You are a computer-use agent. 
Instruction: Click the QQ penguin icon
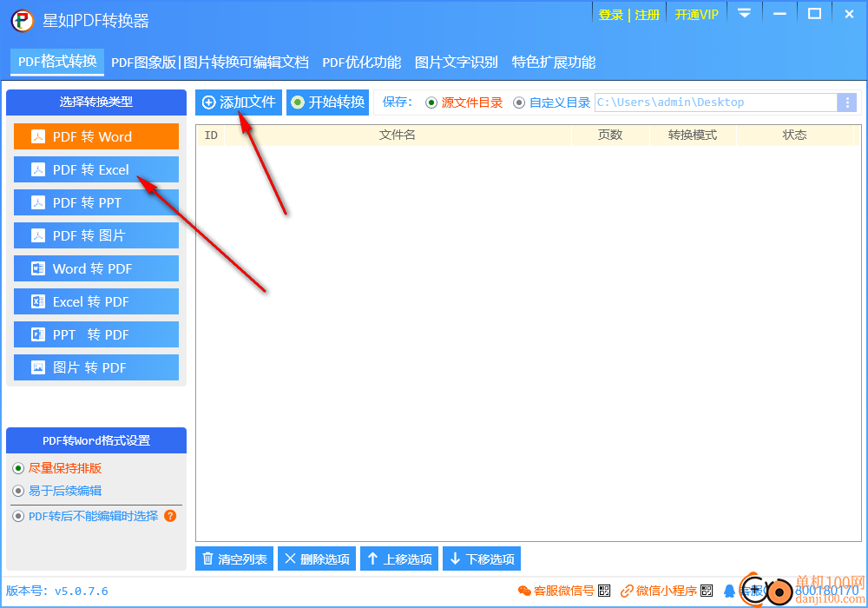click(x=730, y=591)
